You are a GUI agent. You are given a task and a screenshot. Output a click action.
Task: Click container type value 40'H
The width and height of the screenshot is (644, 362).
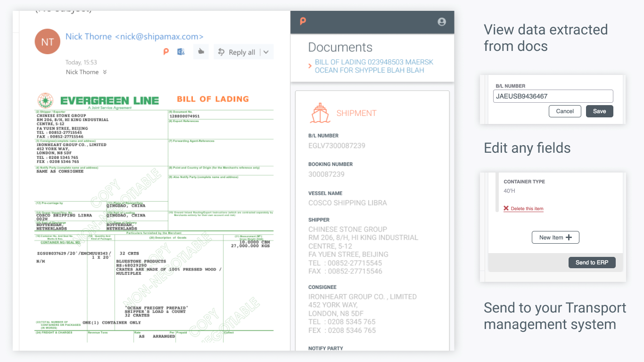click(509, 191)
